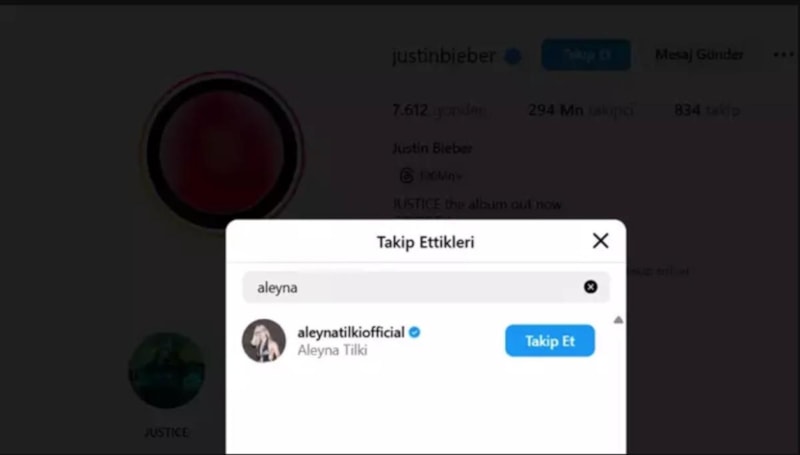Click the 7.612 gönderi posts count
800x455 pixels.
point(439,110)
